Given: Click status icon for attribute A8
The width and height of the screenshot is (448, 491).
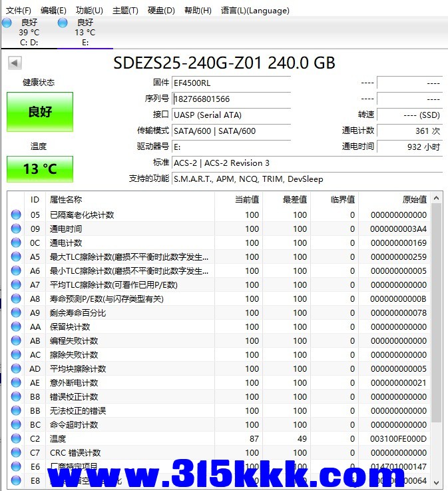Looking at the screenshot, I should point(16,298).
